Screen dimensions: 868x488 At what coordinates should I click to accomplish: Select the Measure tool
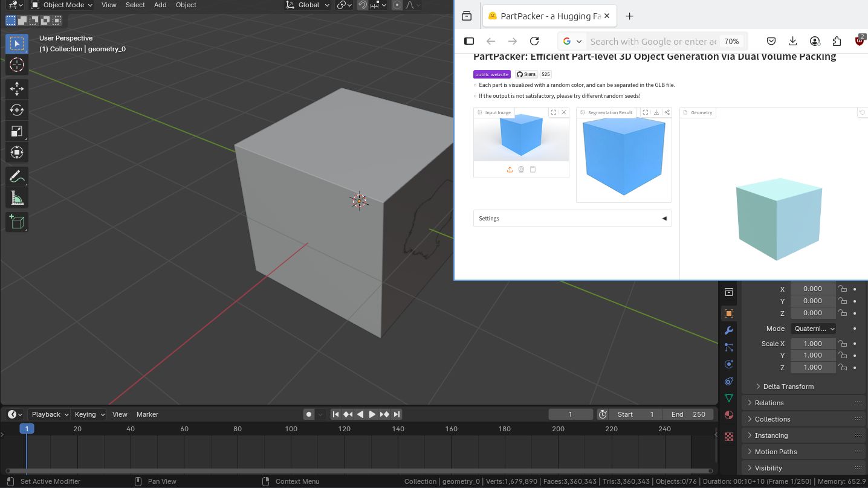(x=17, y=198)
